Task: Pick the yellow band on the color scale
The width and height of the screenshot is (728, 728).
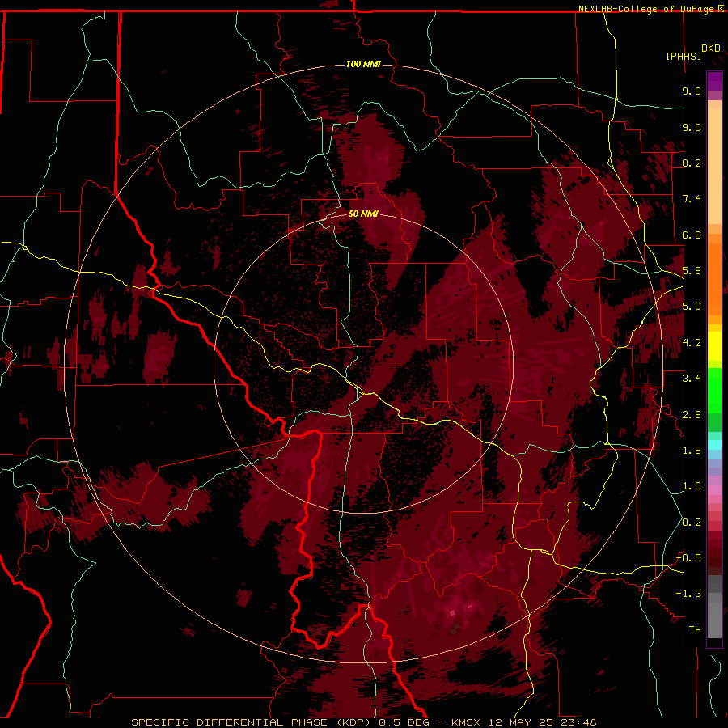Action: coord(714,346)
